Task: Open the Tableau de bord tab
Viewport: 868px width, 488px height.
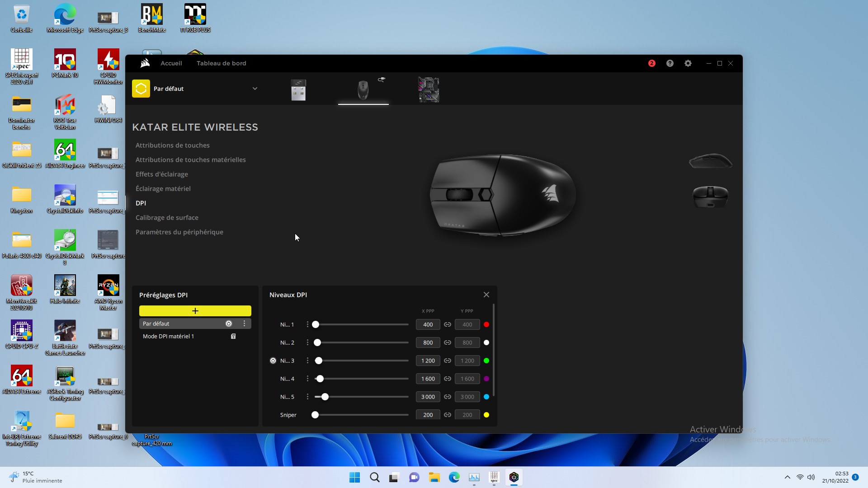Action: (x=222, y=63)
